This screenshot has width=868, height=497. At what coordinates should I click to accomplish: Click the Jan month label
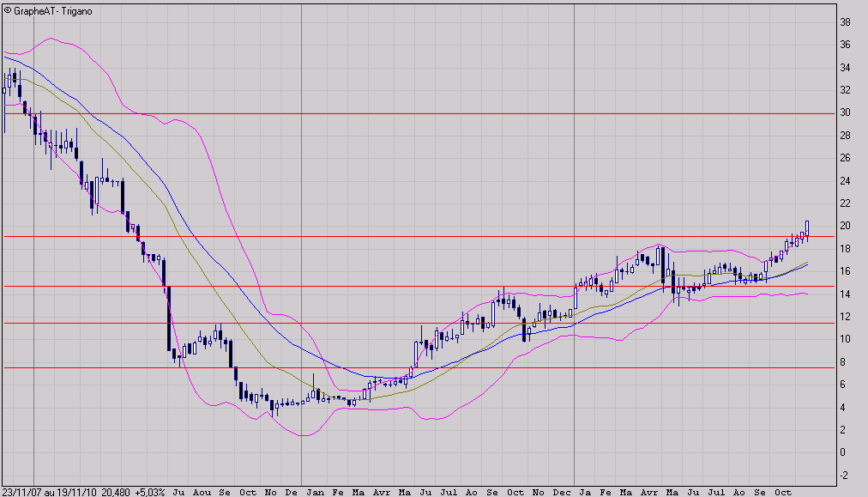[x=316, y=492]
